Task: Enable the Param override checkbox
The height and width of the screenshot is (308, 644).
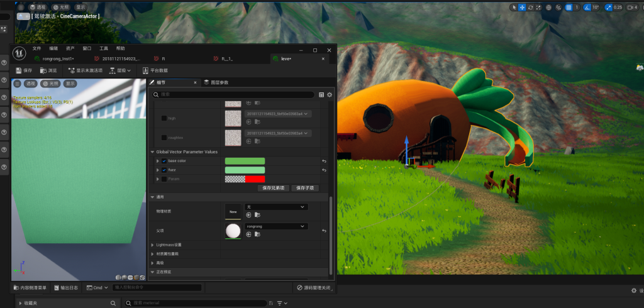Action: click(x=164, y=179)
